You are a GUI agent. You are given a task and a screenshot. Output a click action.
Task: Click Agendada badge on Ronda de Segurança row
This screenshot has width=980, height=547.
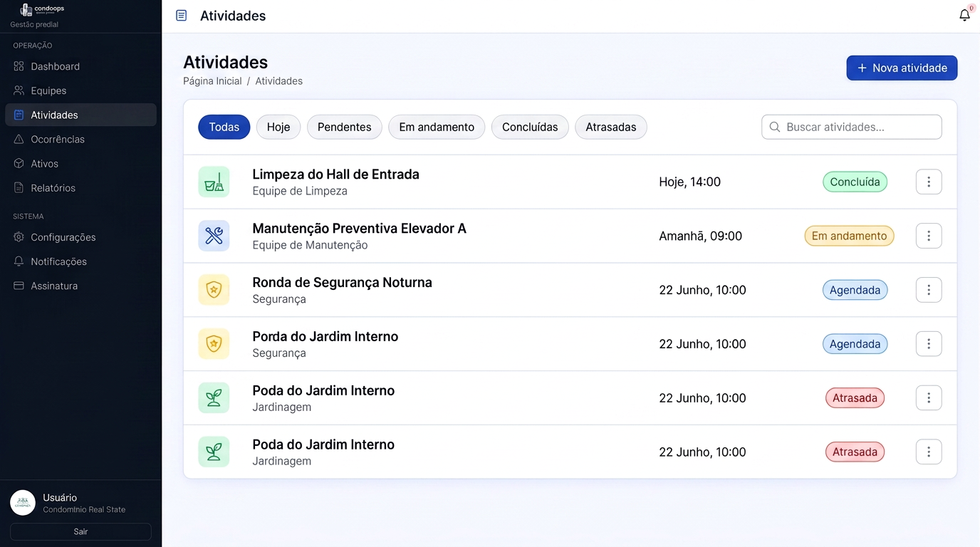(x=855, y=290)
